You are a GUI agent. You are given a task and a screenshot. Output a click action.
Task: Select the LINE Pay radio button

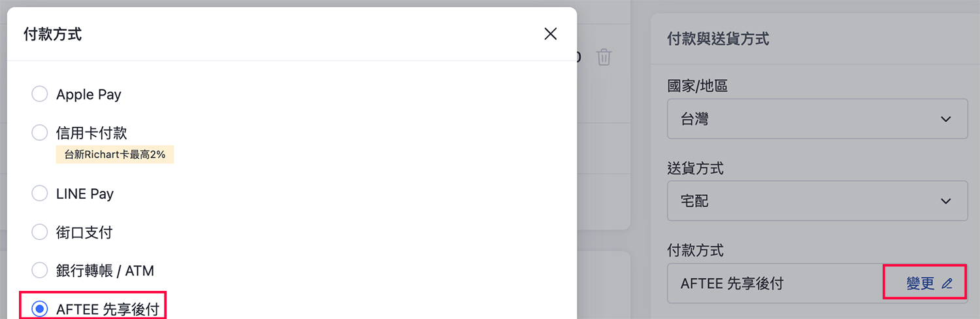coord(40,193)
